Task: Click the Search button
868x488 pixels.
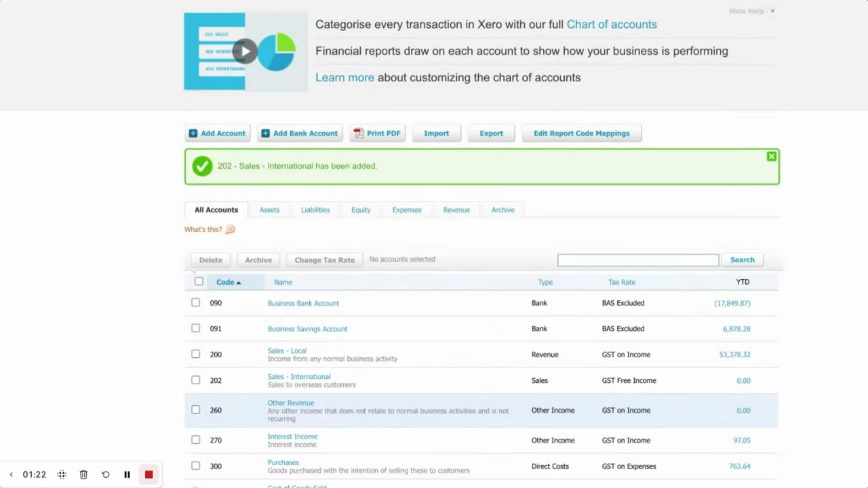Action: pyautogui.click(x=743, y=260)
